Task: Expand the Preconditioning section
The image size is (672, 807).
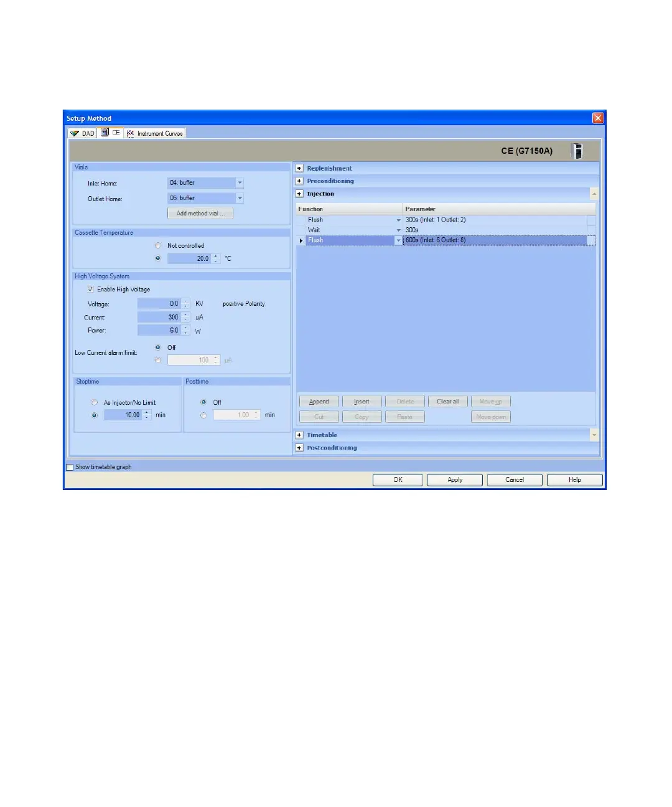Action: click(299, 181)
